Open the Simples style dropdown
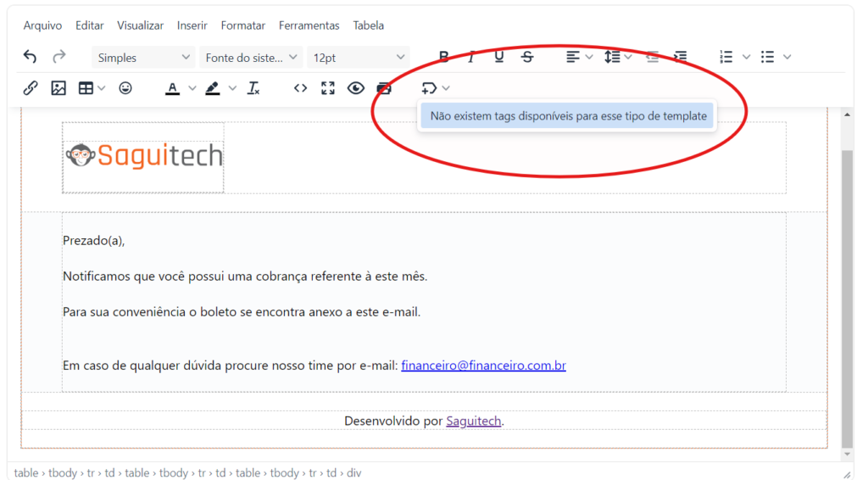The height and width of the screenshot is (480, 868). click(143, 58)
